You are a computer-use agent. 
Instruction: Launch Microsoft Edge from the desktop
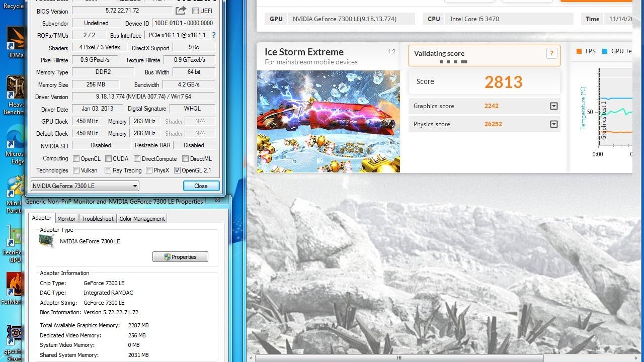[x=14, y=141]
